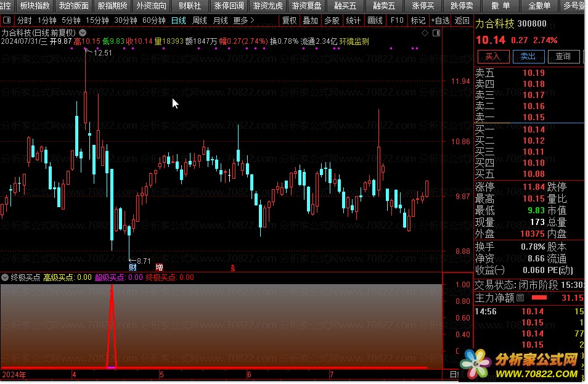Click the 涨停买 button
This screenshot has width=588, height=384.
point(423,6)
